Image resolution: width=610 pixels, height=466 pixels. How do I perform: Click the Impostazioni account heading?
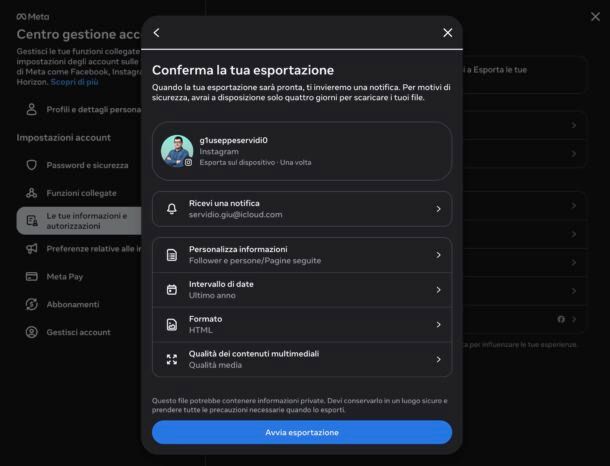(63, 138)
